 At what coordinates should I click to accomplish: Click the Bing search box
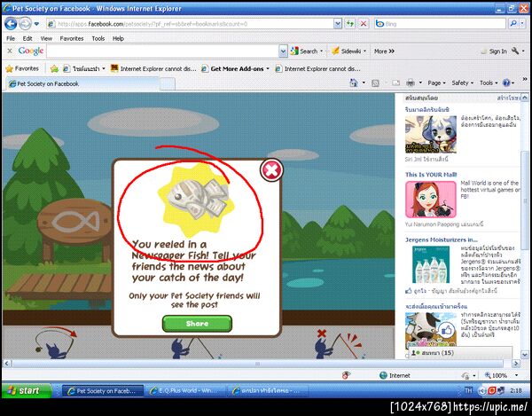click(440, 24)
